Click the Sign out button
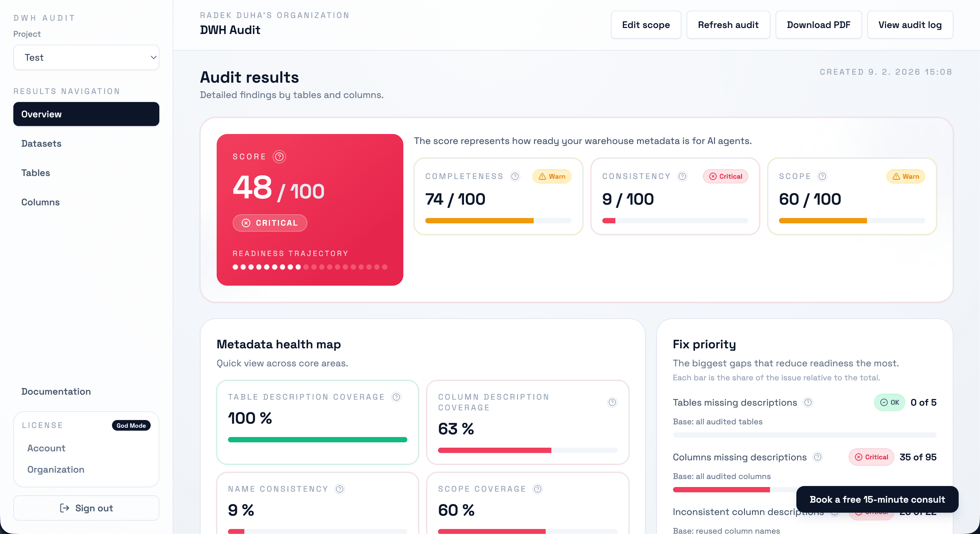This screenshot has width=980, height=534. pos(86,508)
